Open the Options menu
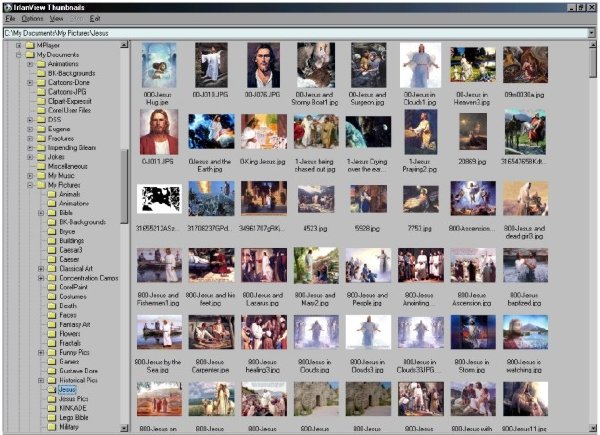The width and height of the screenshot is (600, 435). coord(32,18)
